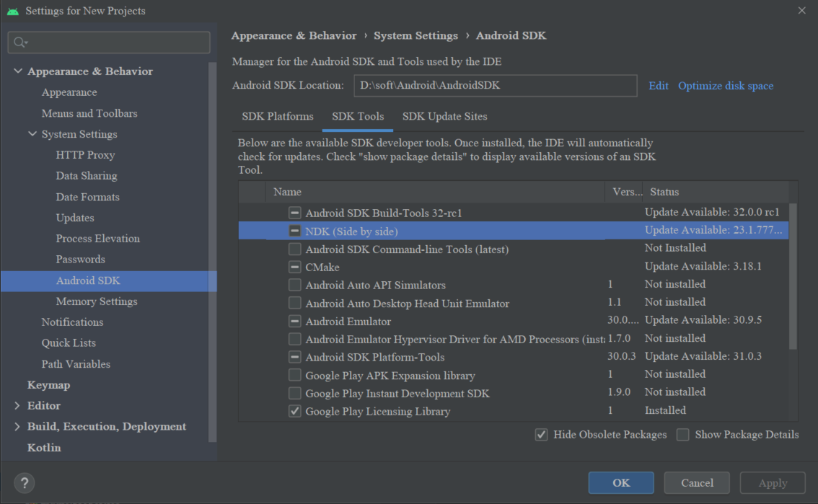This screenshot has height=504, width=818.
Task: Toggle the Android Emulator checkbox
Action: click(295, 321)
